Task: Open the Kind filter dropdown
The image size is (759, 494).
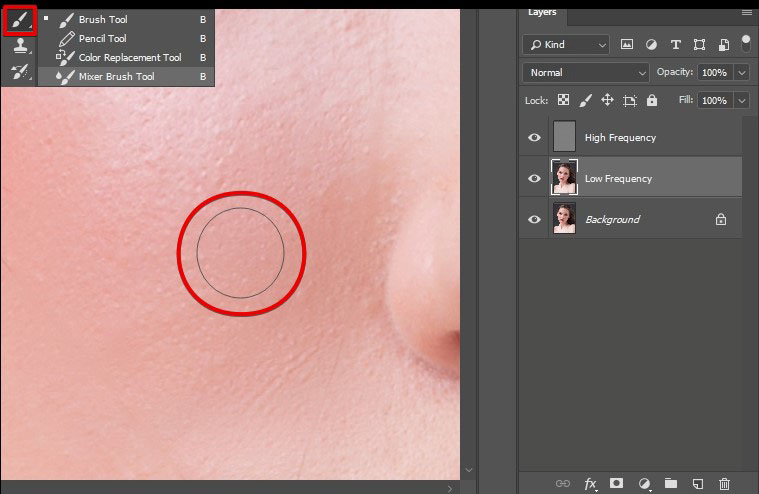Action: coord(565,45)
